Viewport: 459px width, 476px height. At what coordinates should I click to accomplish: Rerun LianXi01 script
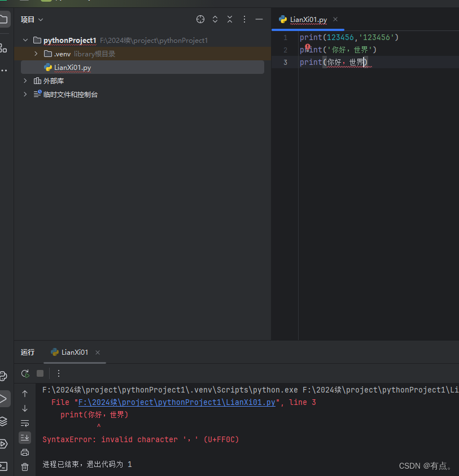[x=25, y=373]
